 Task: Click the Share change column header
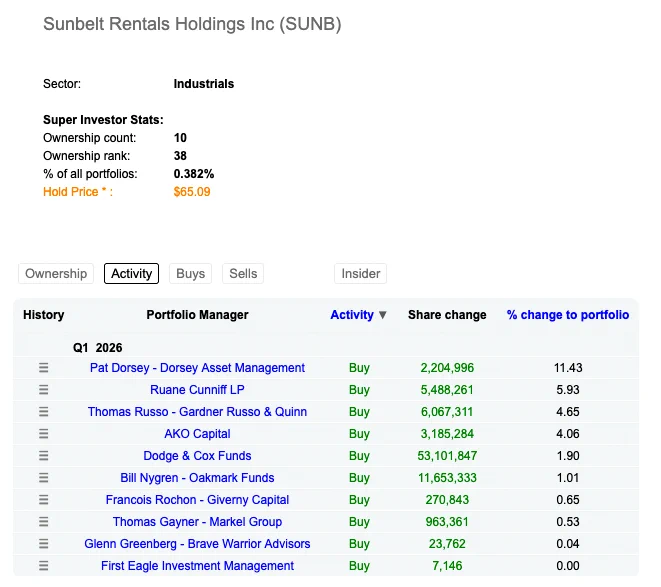(x=447, y=315)
